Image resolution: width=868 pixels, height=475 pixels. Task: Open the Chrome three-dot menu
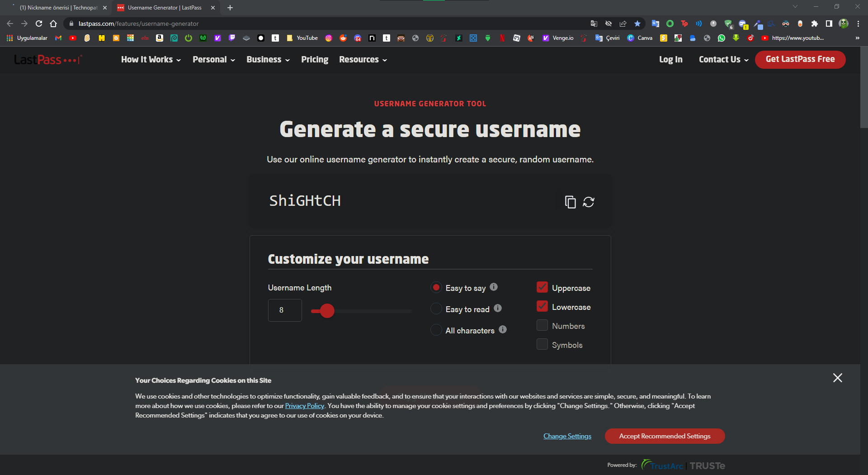(858, 24)
